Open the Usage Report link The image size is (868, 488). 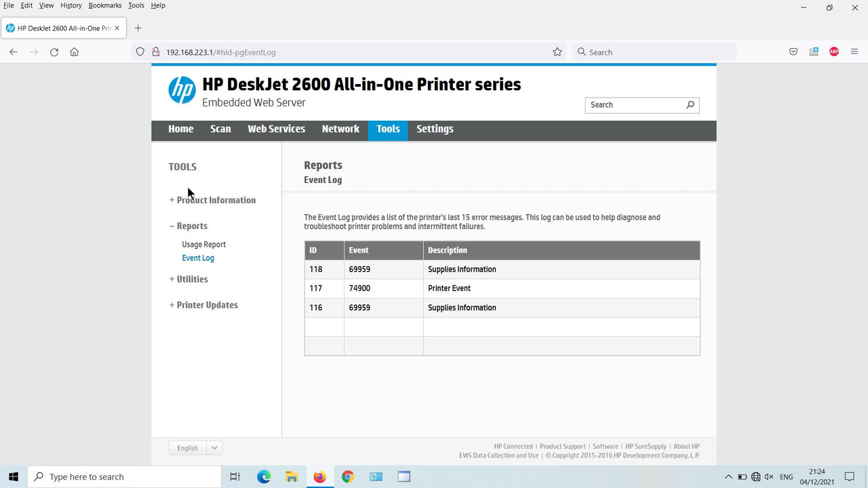point(204,244)
